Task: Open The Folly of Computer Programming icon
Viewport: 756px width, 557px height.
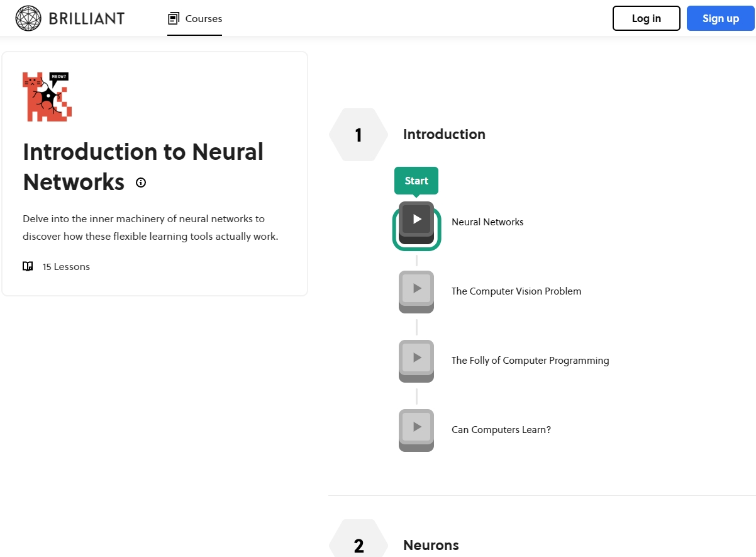Action: pyautogui.click(x=416, y=360)
